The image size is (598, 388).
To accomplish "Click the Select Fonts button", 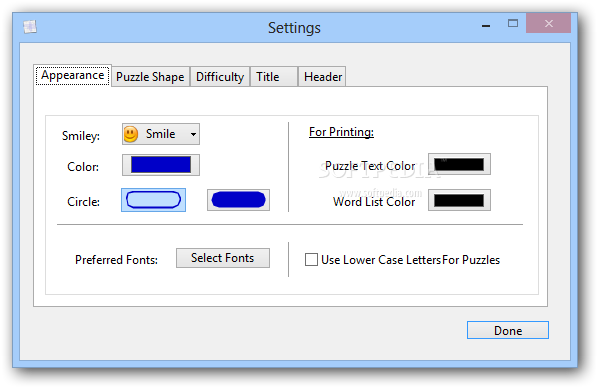I will [x=223, y=258].
